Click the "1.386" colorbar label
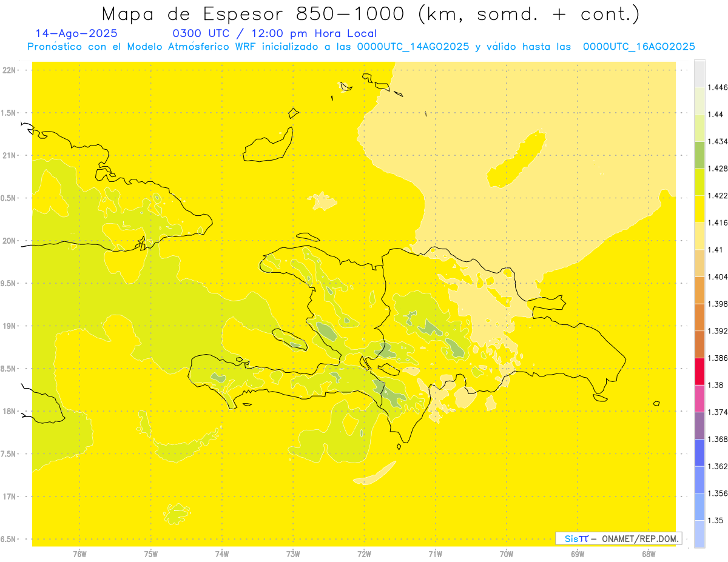The height and width of the screenshot is (562, 728). point(719,358)
